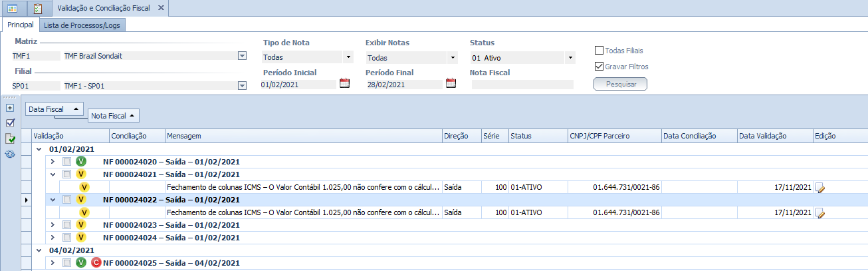Collapse the NF 000024022 row
This screenshot has height=271, width=868.
point(53,200)
